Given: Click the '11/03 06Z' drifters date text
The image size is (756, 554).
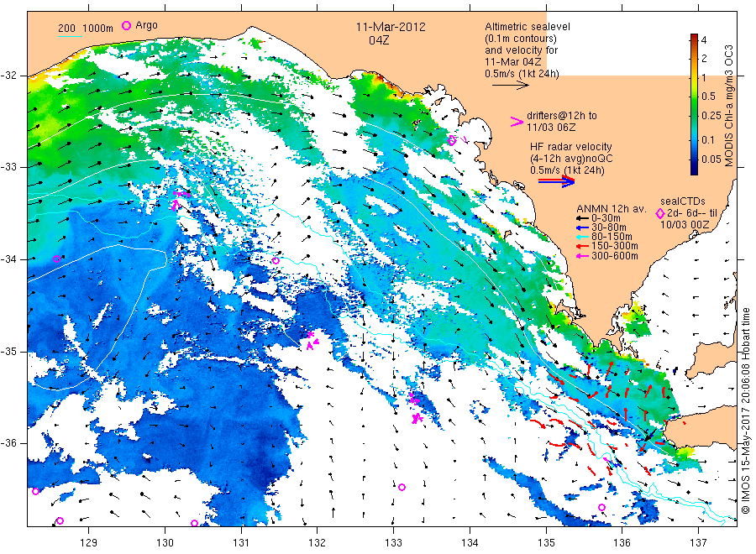Looking at the screenshot, I should [551, 128].
